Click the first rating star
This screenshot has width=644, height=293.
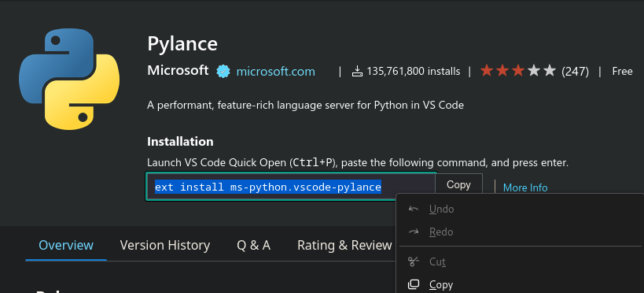click(487, 71)
